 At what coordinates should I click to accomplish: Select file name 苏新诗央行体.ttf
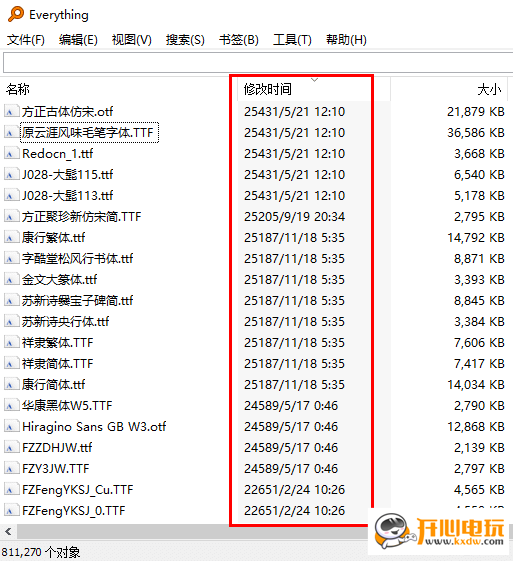click(x=65, y=321)
